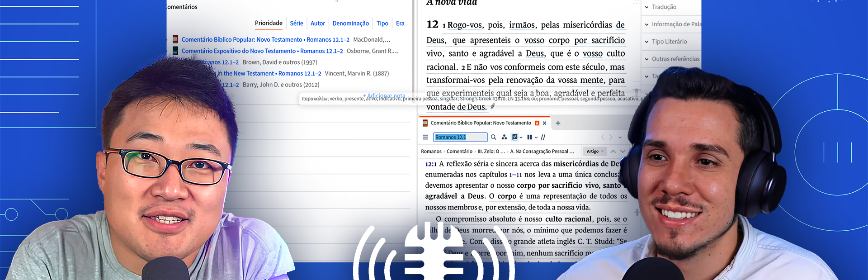Click the 1–11 chapter link in commentary text
Image resolution: width=868 pixels, height=280 pixels.
point(515,175)
